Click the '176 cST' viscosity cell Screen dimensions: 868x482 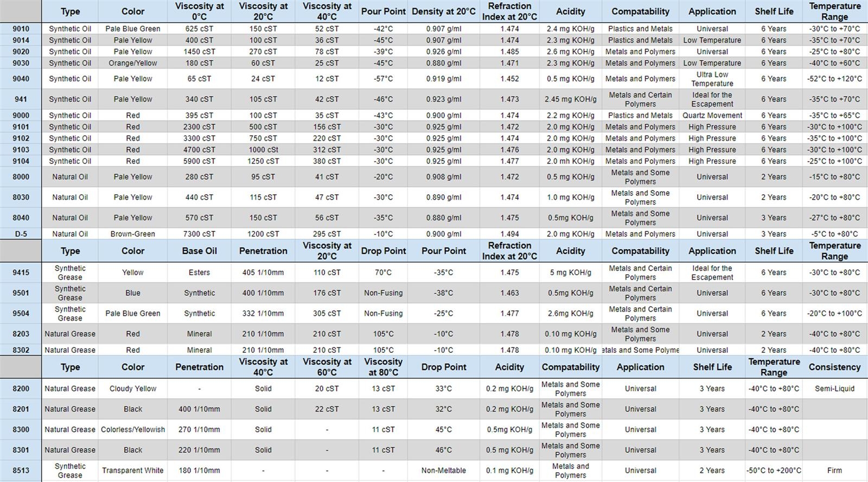pos(327,293)
